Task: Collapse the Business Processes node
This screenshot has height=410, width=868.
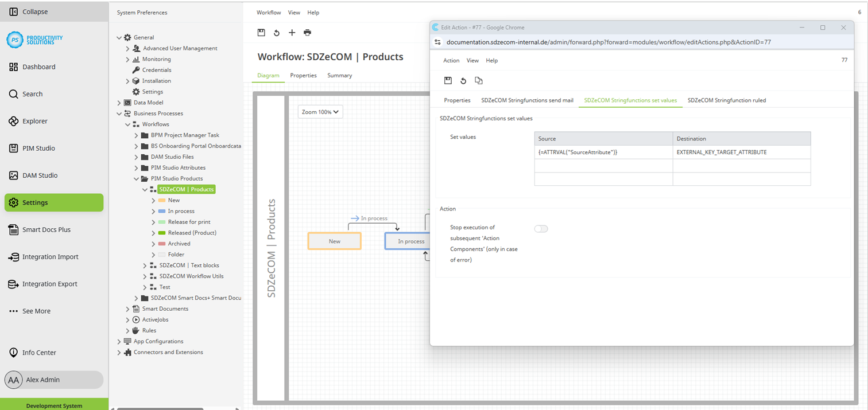Action: pyautogui.click(x=119, y=114)
